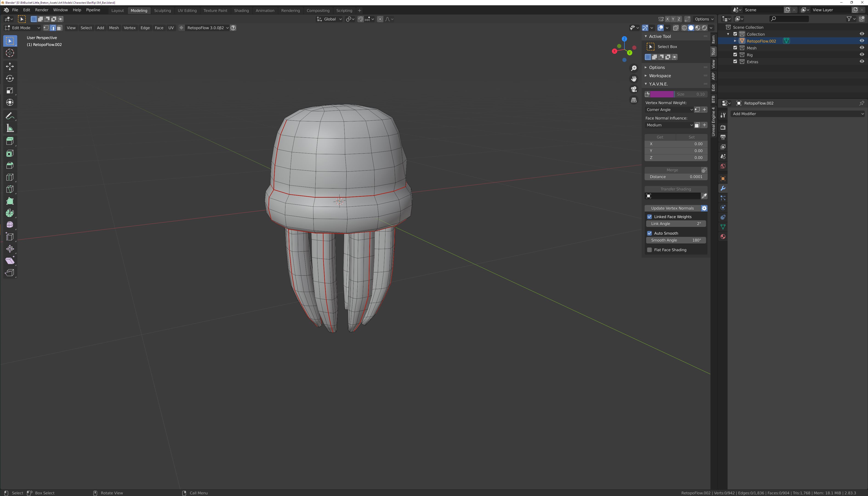Toggle Auto Smooth checkbox

(649, 233)
